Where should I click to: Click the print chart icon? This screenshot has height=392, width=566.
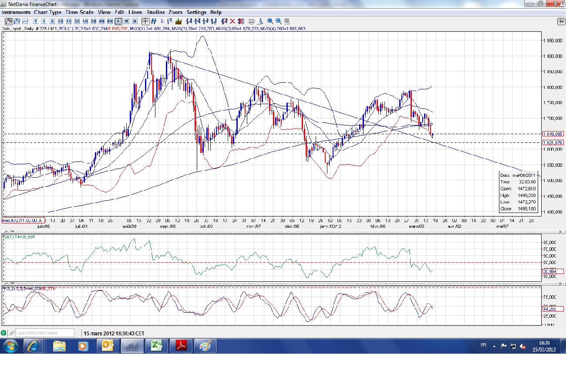[x=251, y=21]
